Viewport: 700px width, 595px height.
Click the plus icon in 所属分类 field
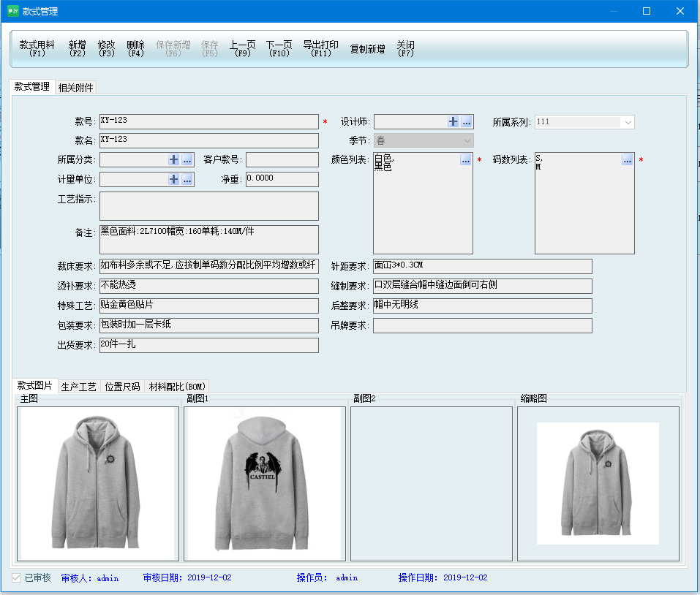pyautogui.click(x=174, y=159)
